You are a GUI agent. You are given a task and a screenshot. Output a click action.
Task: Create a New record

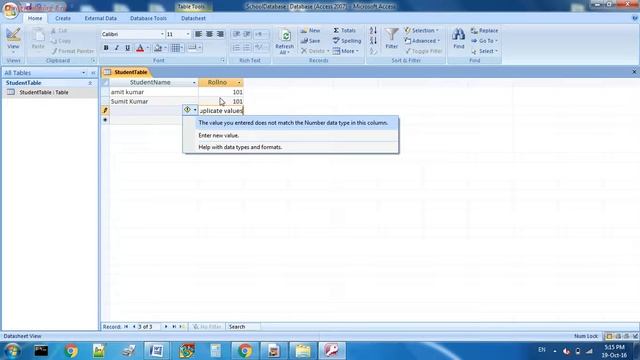(x=311, y=31)
